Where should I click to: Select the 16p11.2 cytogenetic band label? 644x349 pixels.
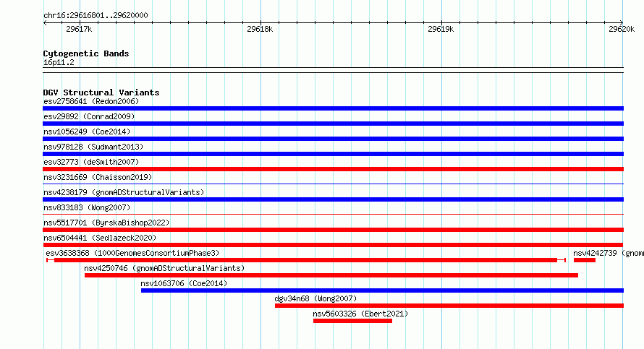(x=59, y=62)
